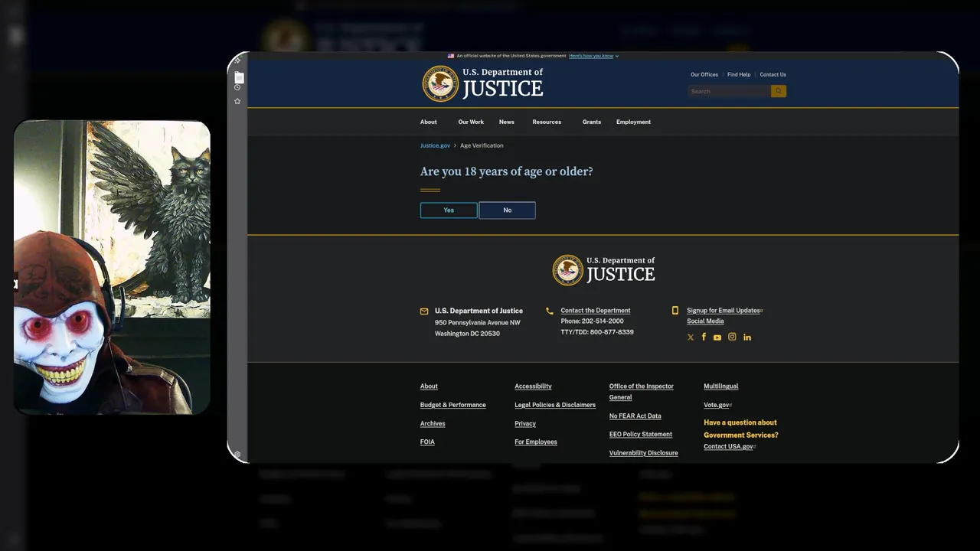Open sidebar settings gear icon
980x551 pixels.
coord(237,455)
